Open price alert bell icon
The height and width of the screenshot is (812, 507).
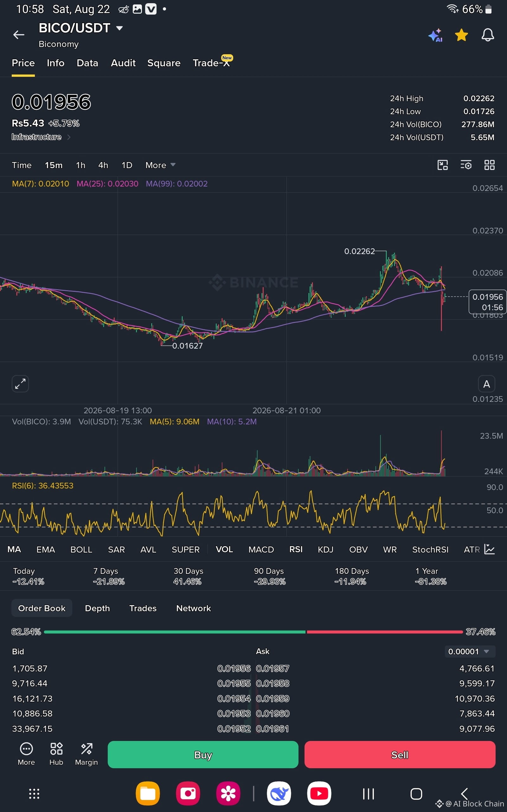[488, 35]
